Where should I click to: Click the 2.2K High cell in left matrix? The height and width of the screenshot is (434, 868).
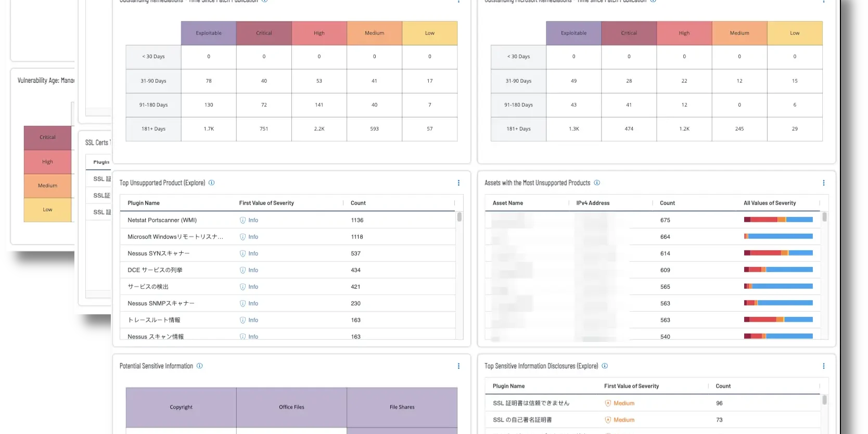click(x=319, y=129)
